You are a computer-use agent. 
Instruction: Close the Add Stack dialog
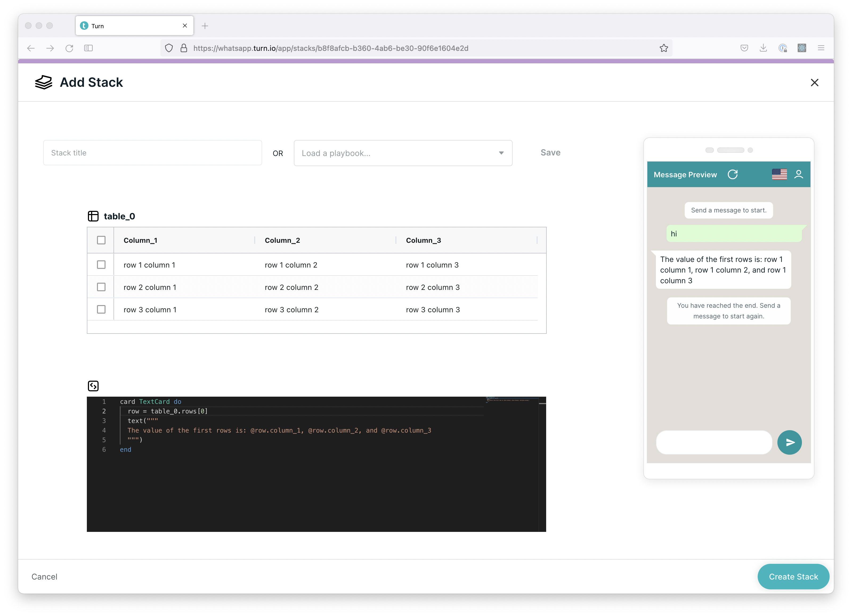click(814, 83)
